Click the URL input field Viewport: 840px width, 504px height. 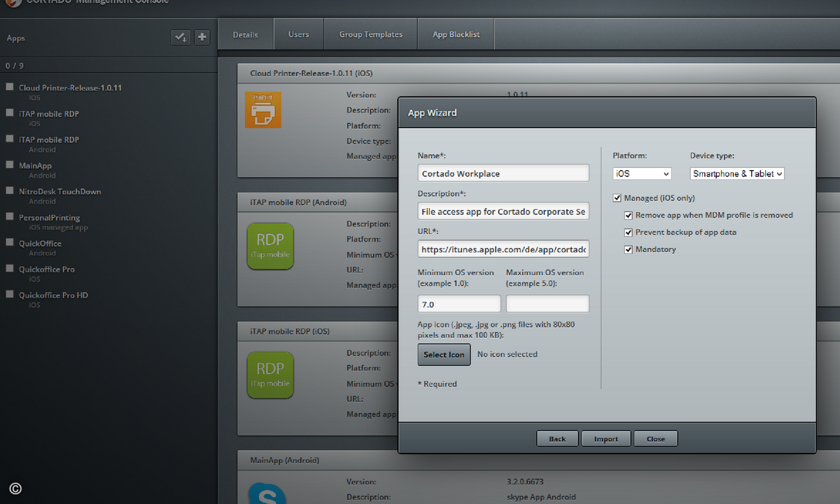tap(503, 248)
